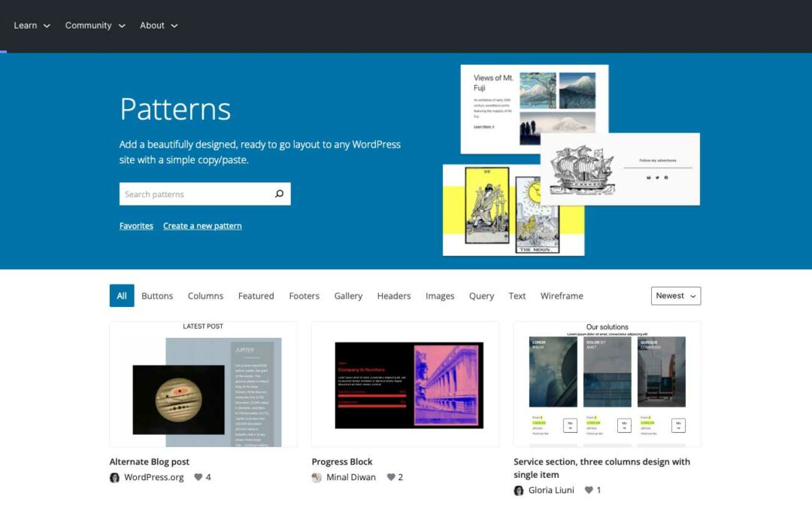Viewport: 812px width, 508px height.
Task: Click heart icon on Progress Block
Action: [x=391, y=477]
